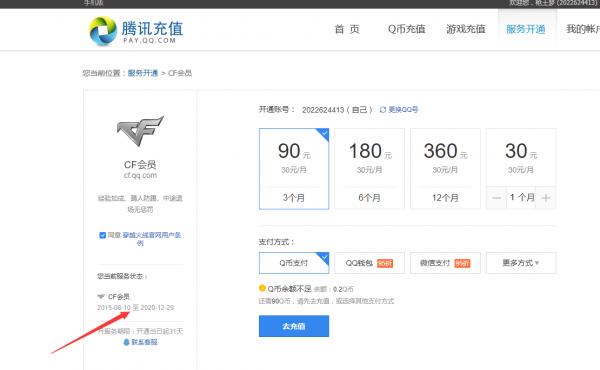Click the 更换QQ号 link
Image resolution: width=600 pixels, height=370 pixels.
[x=403, y=110]
